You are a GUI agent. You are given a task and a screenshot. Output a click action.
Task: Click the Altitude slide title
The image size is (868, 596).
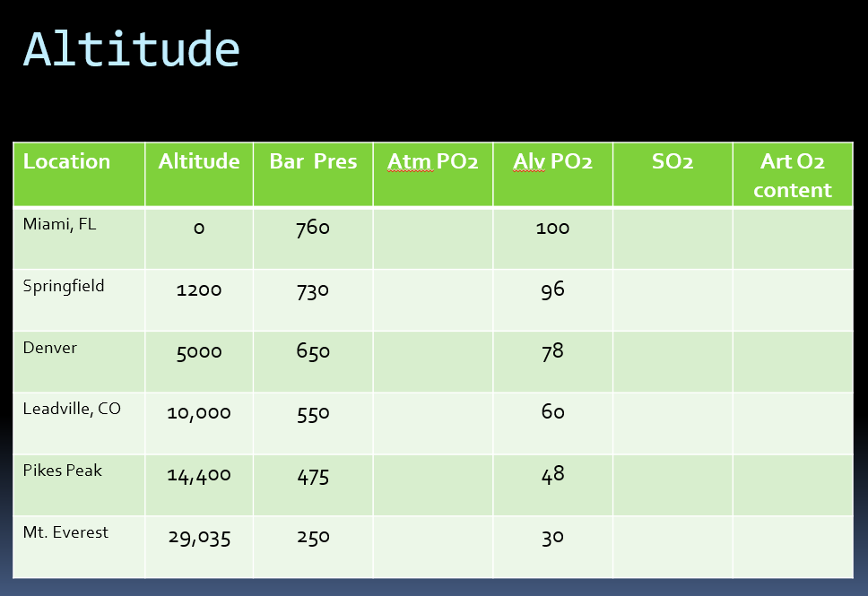tap(132, 48)
